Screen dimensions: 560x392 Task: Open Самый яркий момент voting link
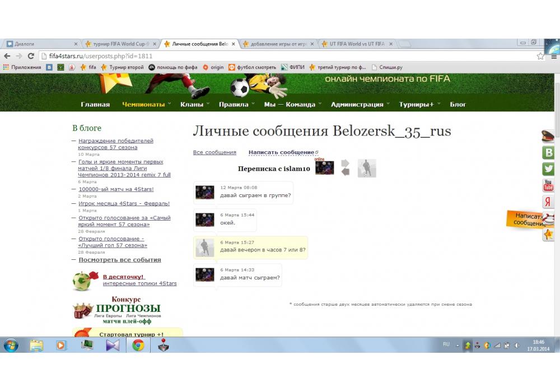coord(124,221)
